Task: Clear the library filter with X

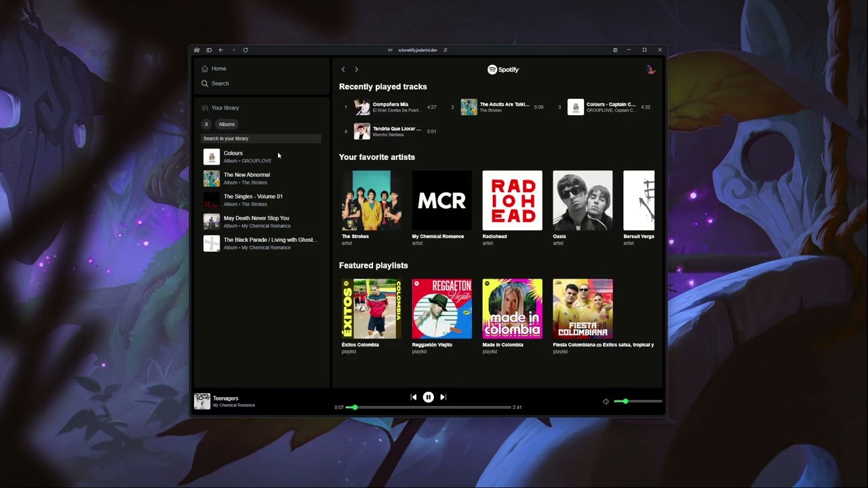Action: [206, 124]
